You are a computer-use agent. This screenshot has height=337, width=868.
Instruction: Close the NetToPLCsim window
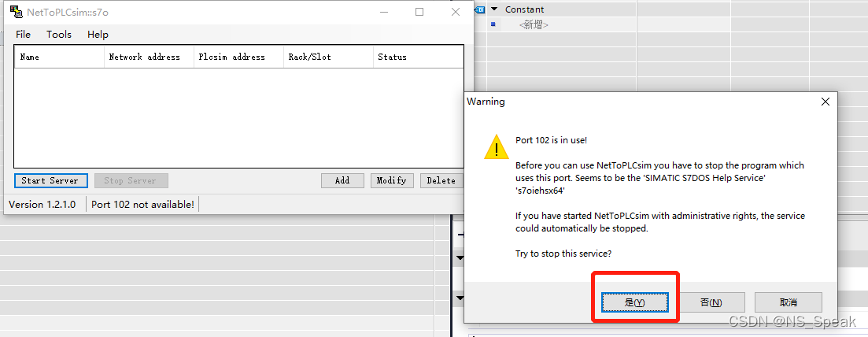(456, 12)
